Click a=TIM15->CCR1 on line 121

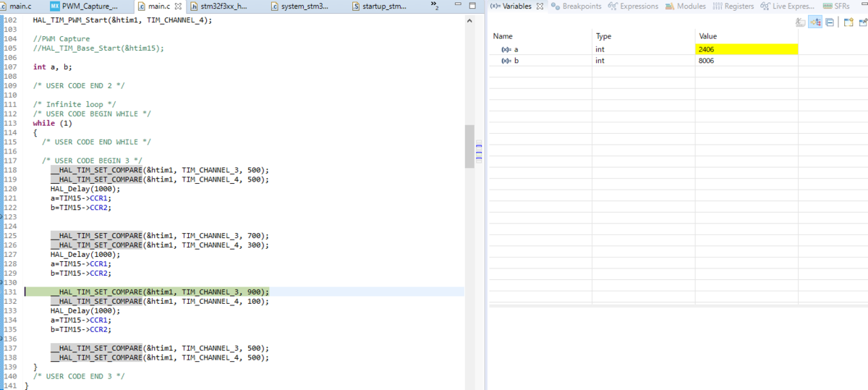[x=81, y=198]
